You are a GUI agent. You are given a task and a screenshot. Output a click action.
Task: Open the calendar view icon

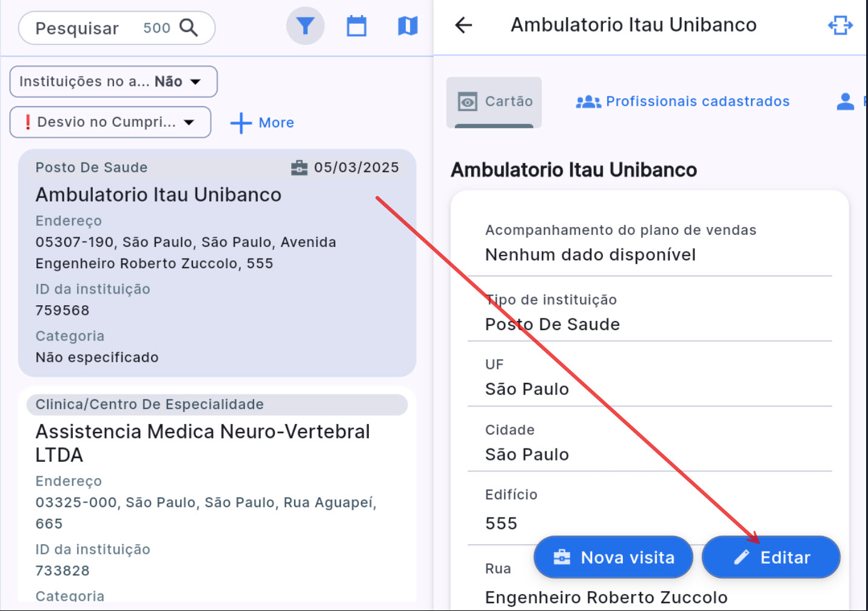[x=356, y=26]
